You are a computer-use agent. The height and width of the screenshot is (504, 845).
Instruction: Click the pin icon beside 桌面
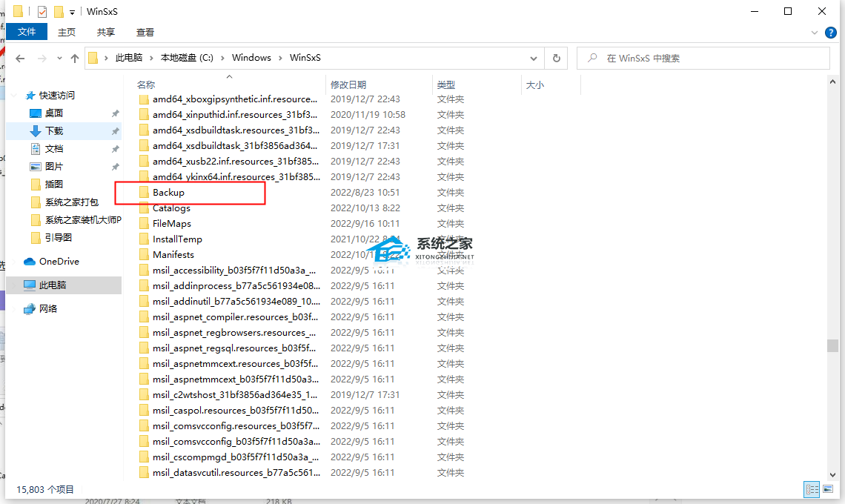[x=115, y=113]
